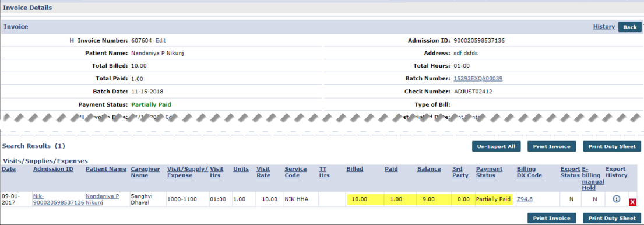
Task: Click the bottom Print Invoice button
Action: coord(551,218)
